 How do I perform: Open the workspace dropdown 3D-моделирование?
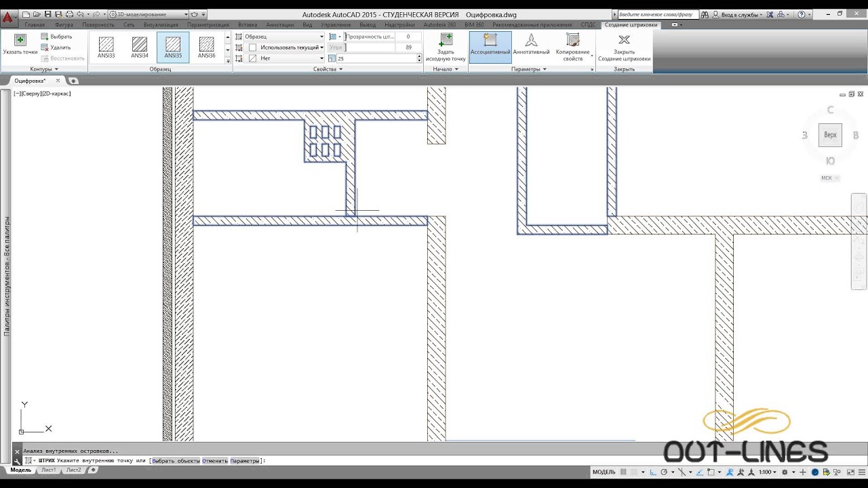coord(149,14)
